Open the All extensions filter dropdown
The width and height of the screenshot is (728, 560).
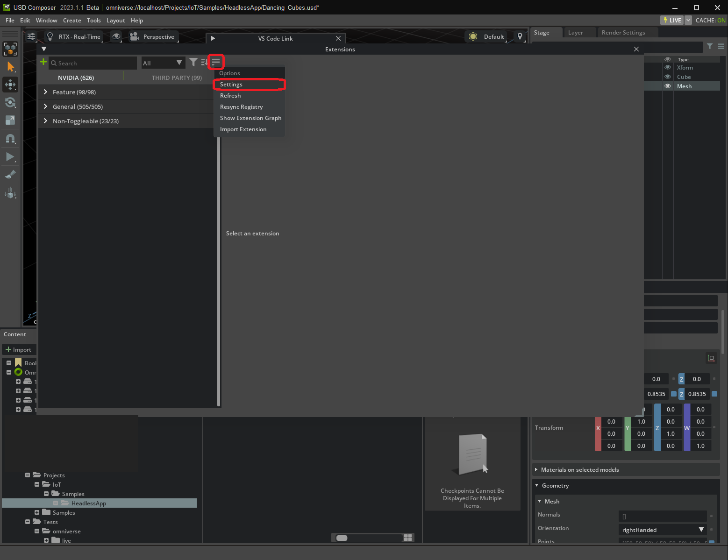click(x=163, y=63)
